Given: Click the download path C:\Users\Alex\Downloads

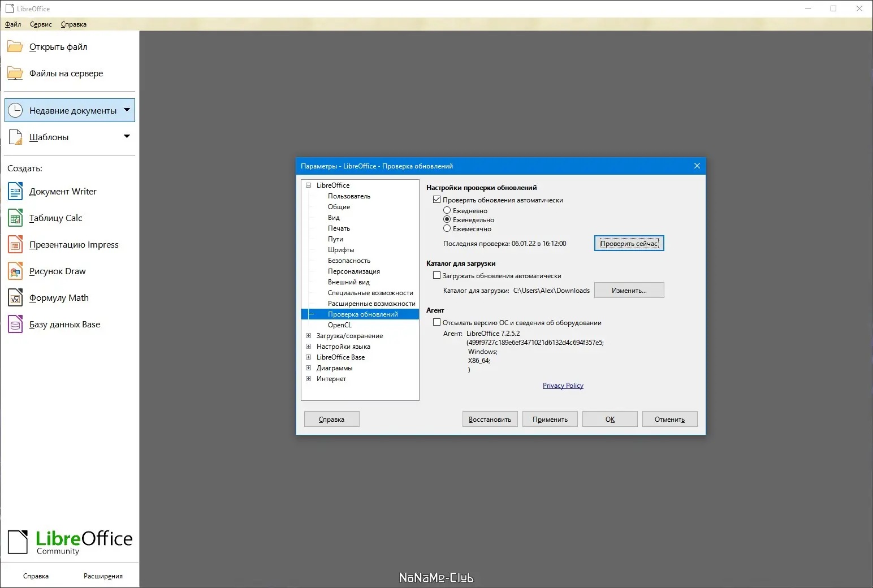Looking at the screenshot, I should pyautogui.click(x=551, y=290).
